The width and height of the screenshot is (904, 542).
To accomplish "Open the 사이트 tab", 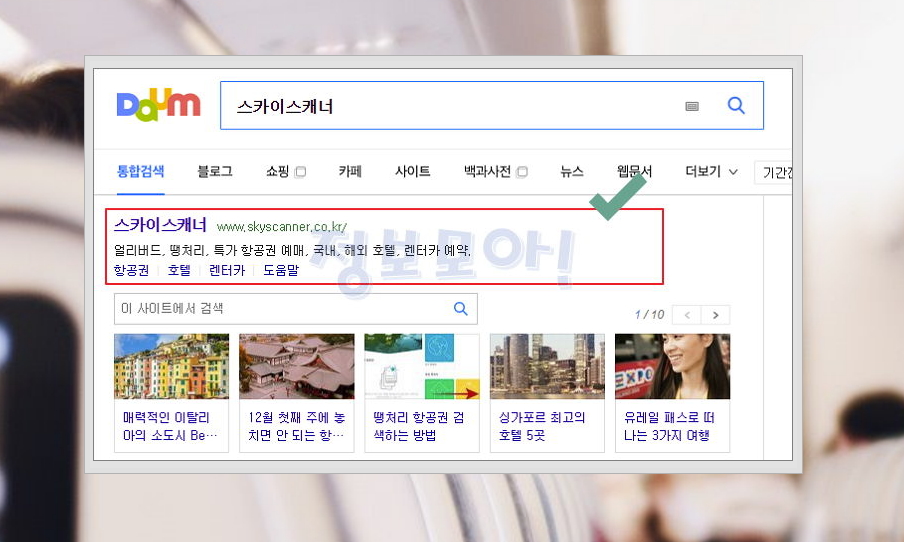I will (x=413, y=171).
